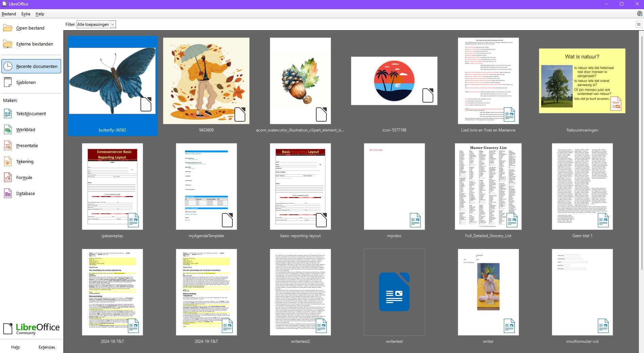Viewport: 644px width, 353px height.
Task: Open the Full_Detailed_Grocery_List document
Action: (x=488, y=187)
